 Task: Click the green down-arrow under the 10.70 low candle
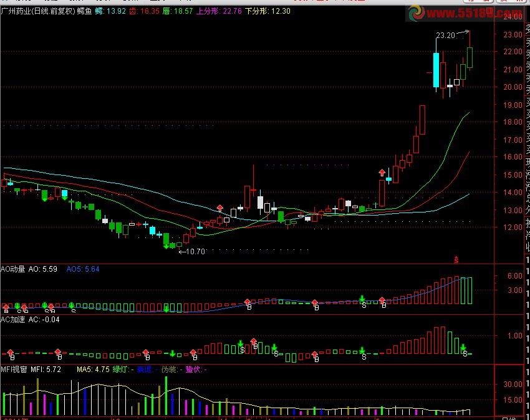pos(166,246)
